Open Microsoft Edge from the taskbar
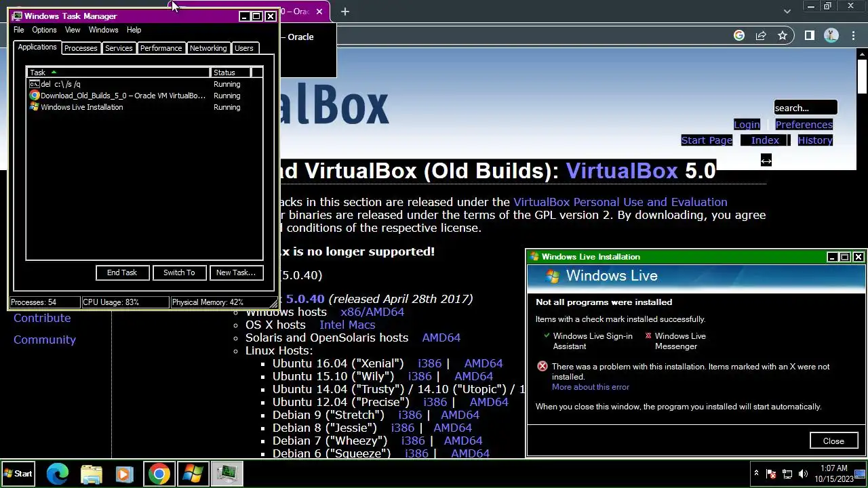The width and height of the screenshot is (868, 488). [58, 474]
